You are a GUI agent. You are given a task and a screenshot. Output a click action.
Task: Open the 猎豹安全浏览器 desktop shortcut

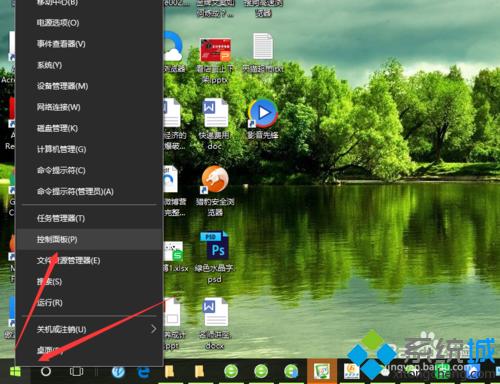point(215,180)
